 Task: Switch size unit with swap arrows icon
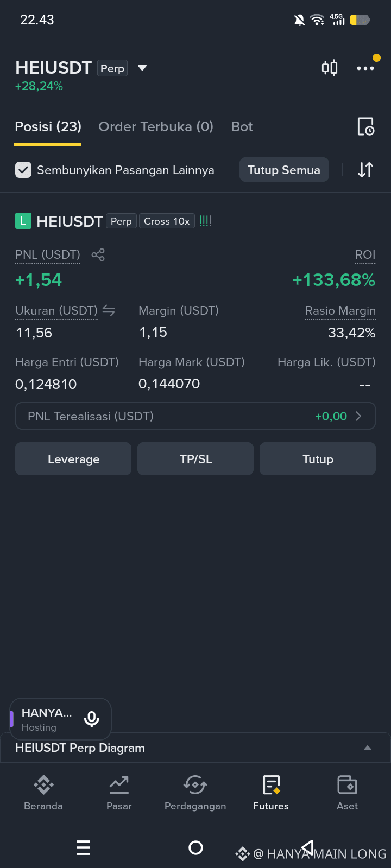[x=109, y=310]
